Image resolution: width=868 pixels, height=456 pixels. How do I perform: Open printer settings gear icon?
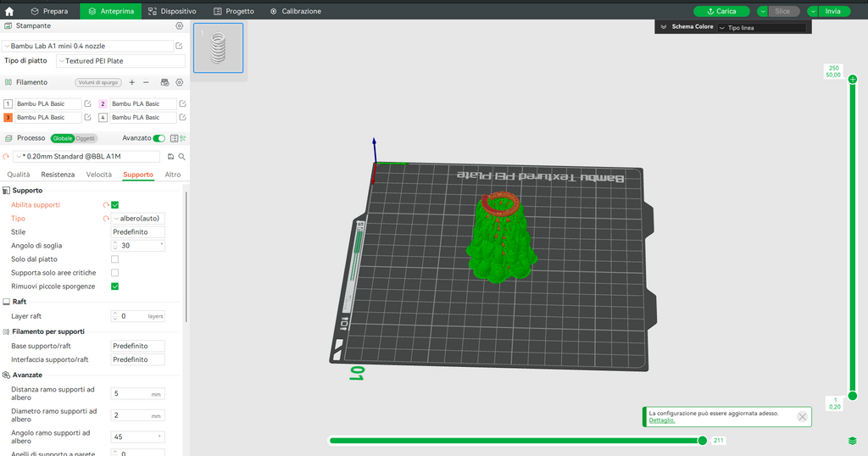[x=180, y=26]
